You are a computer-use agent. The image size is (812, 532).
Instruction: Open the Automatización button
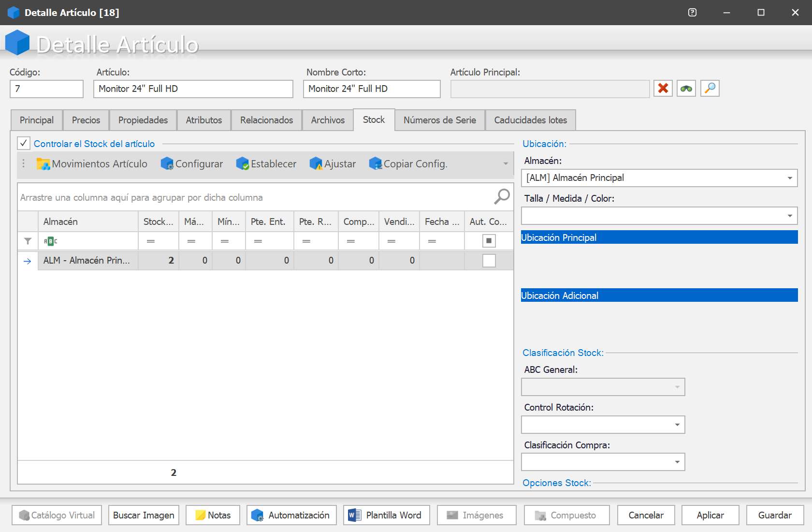(x=291, y=515)
